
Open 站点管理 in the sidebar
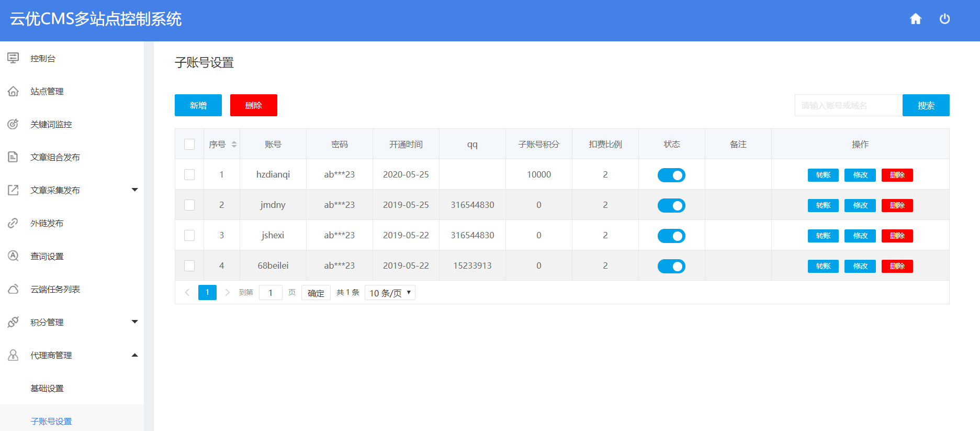click(47, 91)
